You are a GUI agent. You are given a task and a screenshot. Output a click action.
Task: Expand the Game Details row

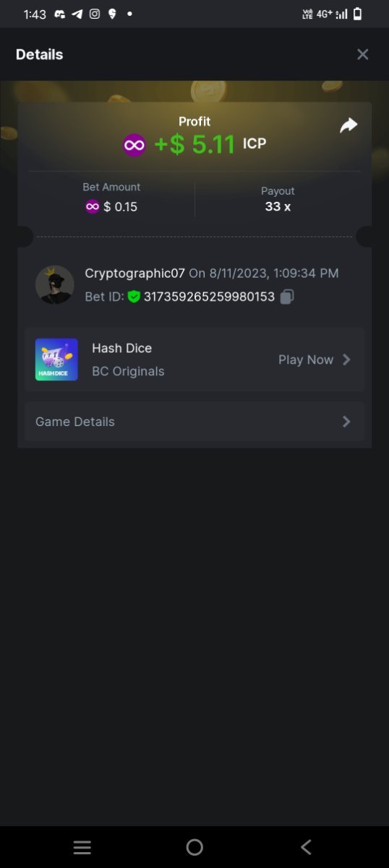click(194, 422)
